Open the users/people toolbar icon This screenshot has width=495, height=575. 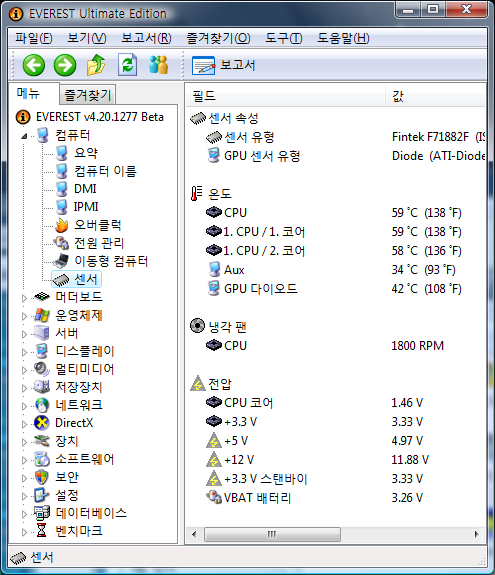tap(158, 65)
